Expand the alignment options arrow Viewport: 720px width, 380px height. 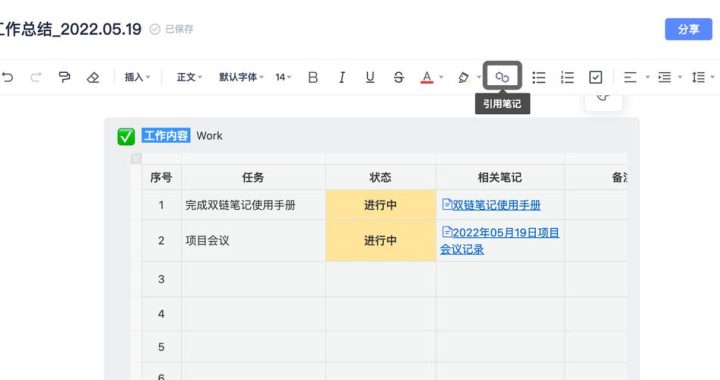647,77
